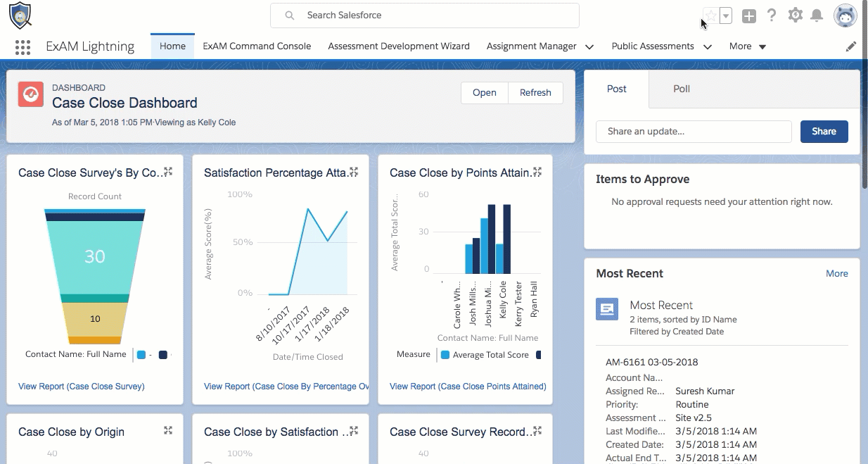Open View Report (Case Close Points Attained) link
868x464 pixels.
pos(468,386)
